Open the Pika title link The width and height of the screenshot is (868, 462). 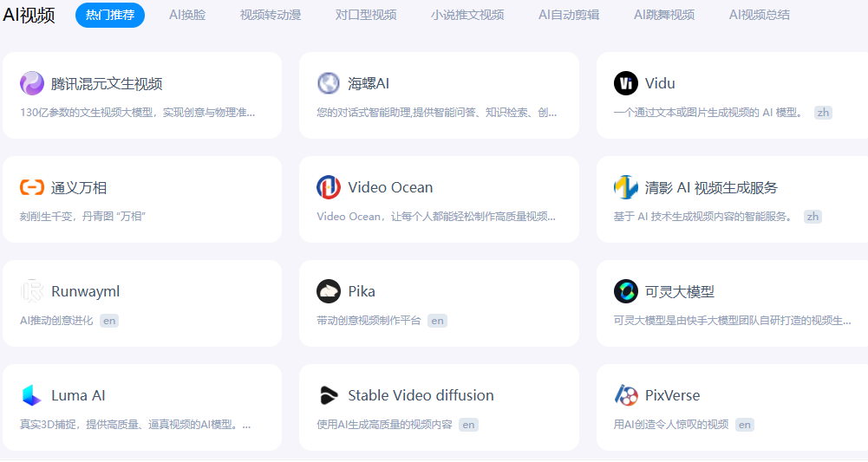[362, 291]
